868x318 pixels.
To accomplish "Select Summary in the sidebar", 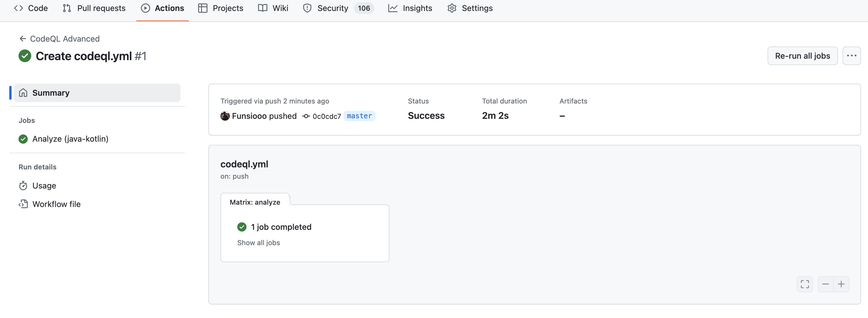I will (51, 93).
